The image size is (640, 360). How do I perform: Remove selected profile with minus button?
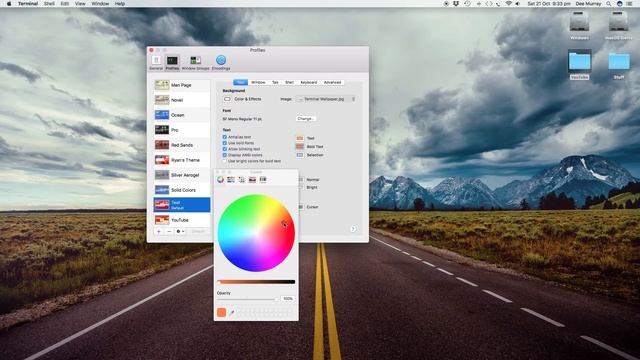click(x=169, y=231)
